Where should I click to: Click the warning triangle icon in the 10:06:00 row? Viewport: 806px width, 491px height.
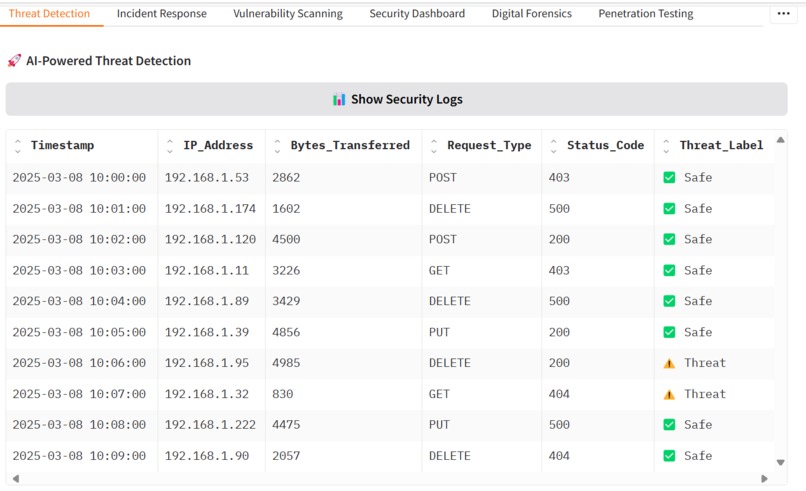click(669, 363)
